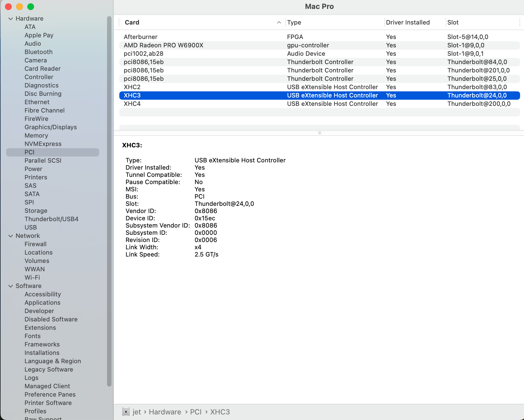The height and width of the screenshot is (420, 524).
Task: Click XHC3 in the path bar
Action: (x=220, y=412)
